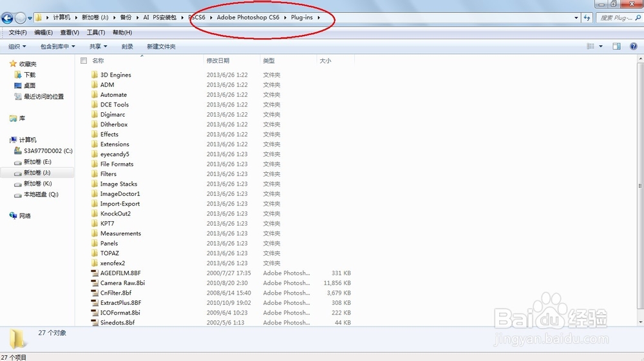Open 本地磁盘 (Q:) drive
644x361 pixels.
tap(41, 194)
